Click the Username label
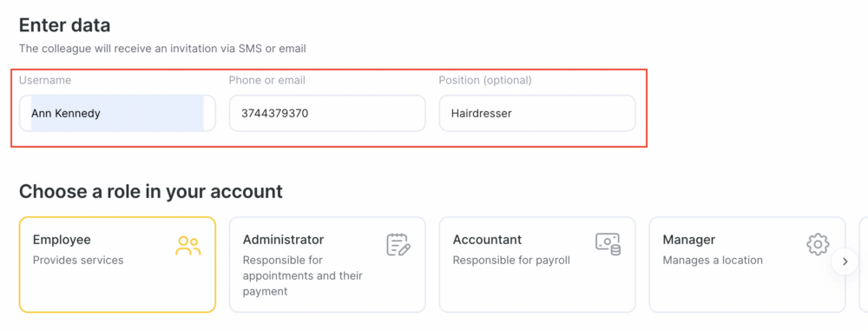Image resolution: width=868 pixels, height=331 pixels. (x=45, y=81)
